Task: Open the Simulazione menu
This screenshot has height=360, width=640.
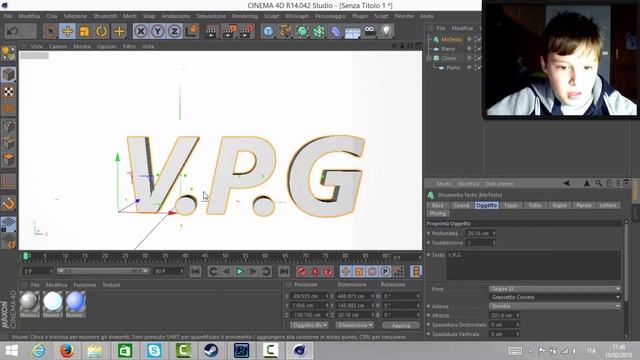Action: tap(211, 16)
